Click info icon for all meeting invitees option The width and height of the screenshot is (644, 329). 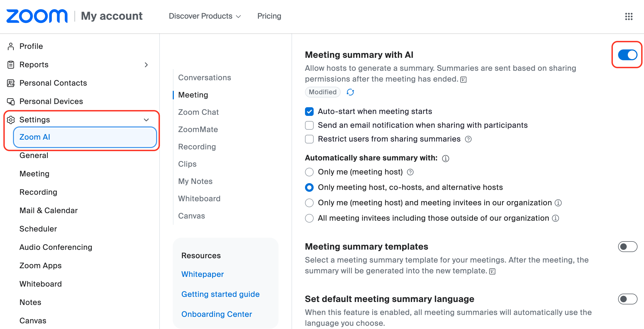555,218
